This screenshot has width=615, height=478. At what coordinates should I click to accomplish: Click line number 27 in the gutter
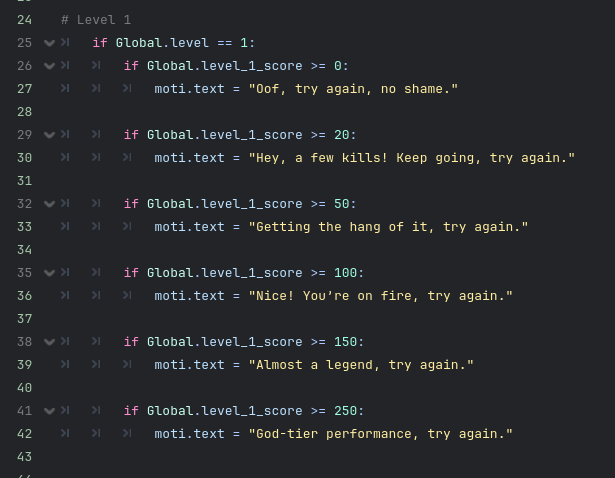(x=25, y=89)
